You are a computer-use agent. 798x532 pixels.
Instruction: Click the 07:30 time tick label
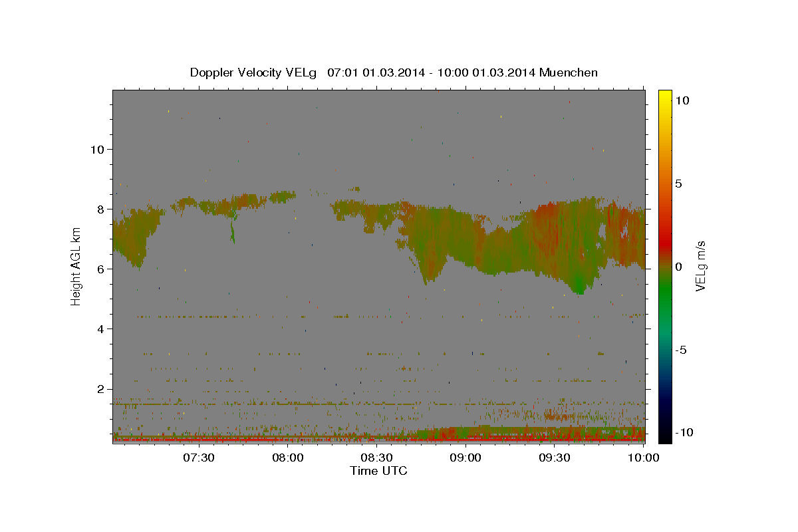pyautogui.click(x=198, y=458)
